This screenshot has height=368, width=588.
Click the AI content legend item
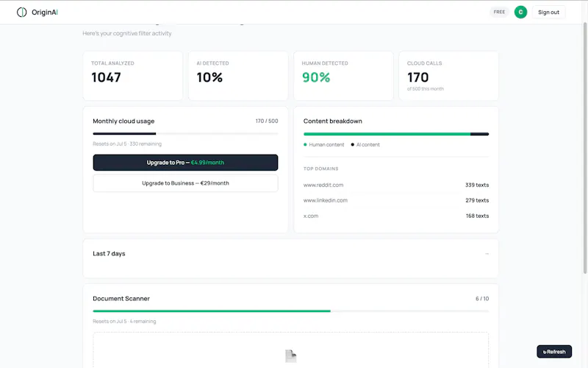365,144
